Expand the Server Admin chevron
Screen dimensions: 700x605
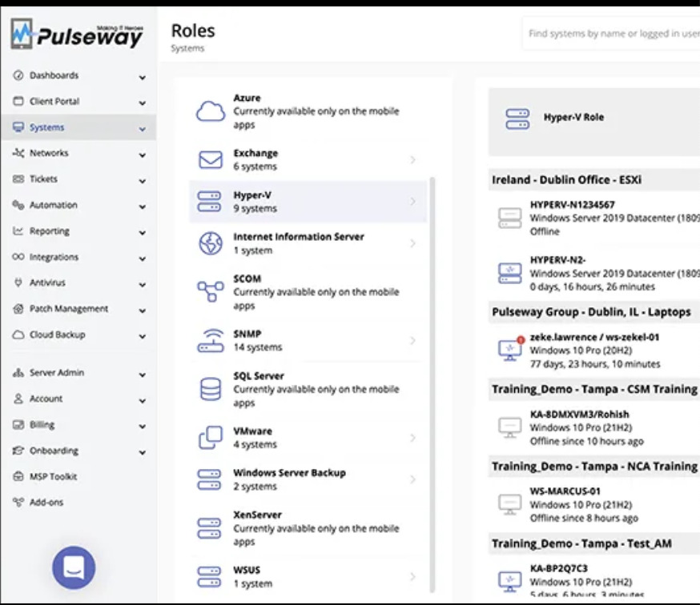pos(142,375)
